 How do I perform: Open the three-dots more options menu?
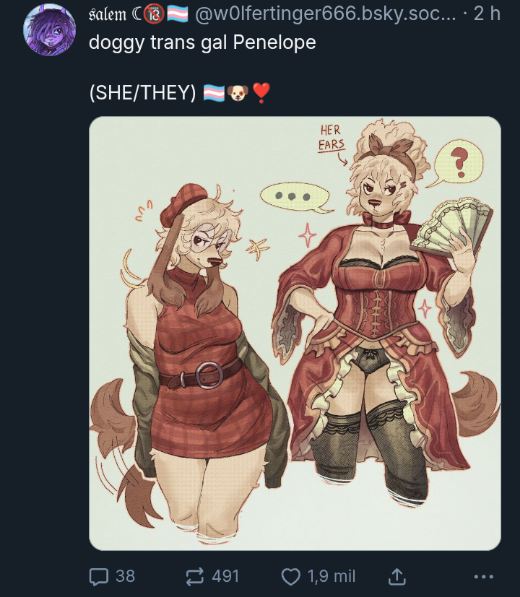pos(484,577)
